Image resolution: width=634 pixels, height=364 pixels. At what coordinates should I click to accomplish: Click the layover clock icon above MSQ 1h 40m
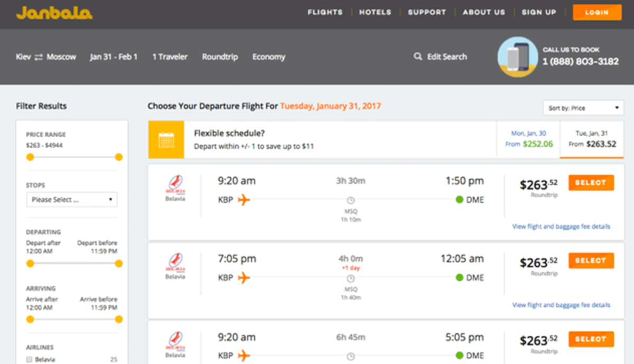coord(350,278)
